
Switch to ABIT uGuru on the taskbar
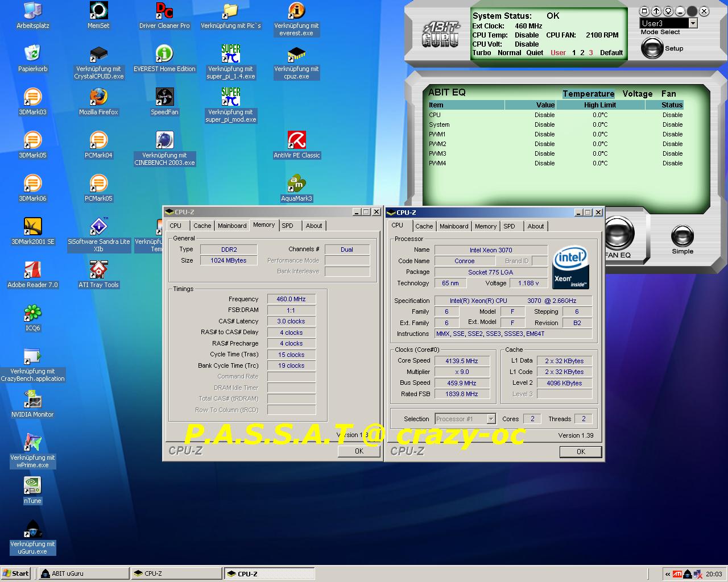tap(83, 573)
